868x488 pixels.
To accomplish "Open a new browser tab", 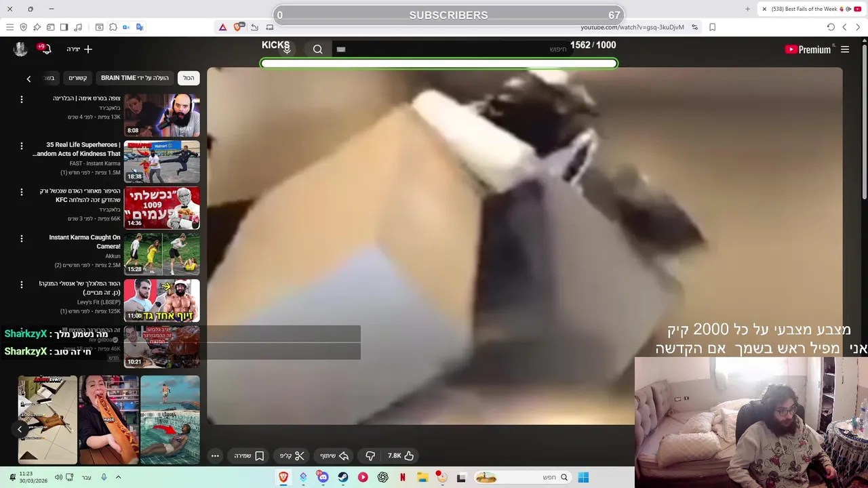I will tap(747, 9).
